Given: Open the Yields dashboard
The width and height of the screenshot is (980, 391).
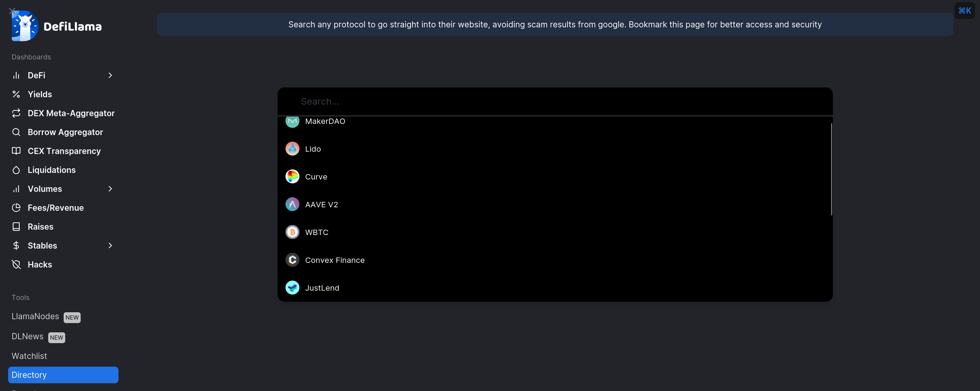Looking at the screenshot, I should (x=40, y=94).
